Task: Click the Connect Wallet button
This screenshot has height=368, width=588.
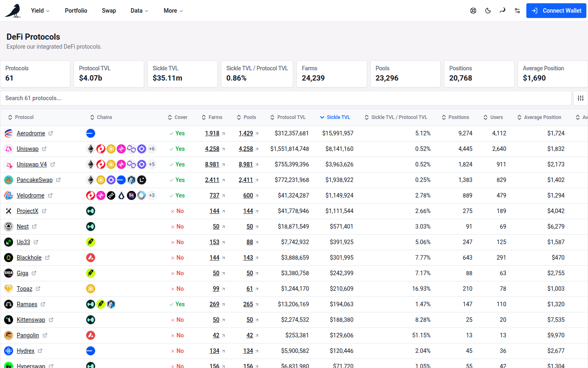Action: pos(556,11)
